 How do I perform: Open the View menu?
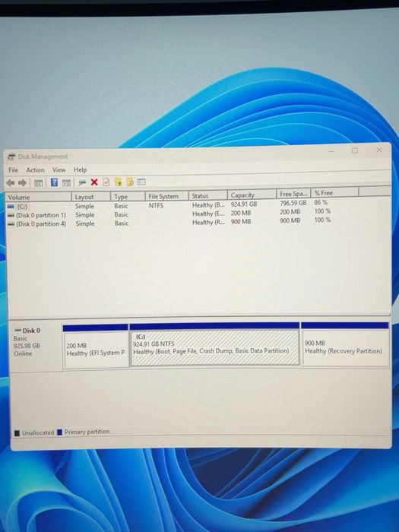coord(59,169)
